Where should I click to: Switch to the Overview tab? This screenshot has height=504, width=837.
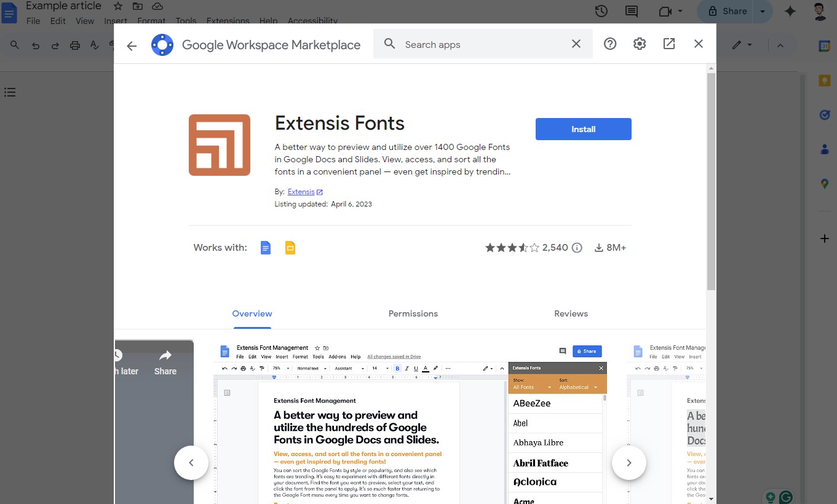tap(252, 313)
